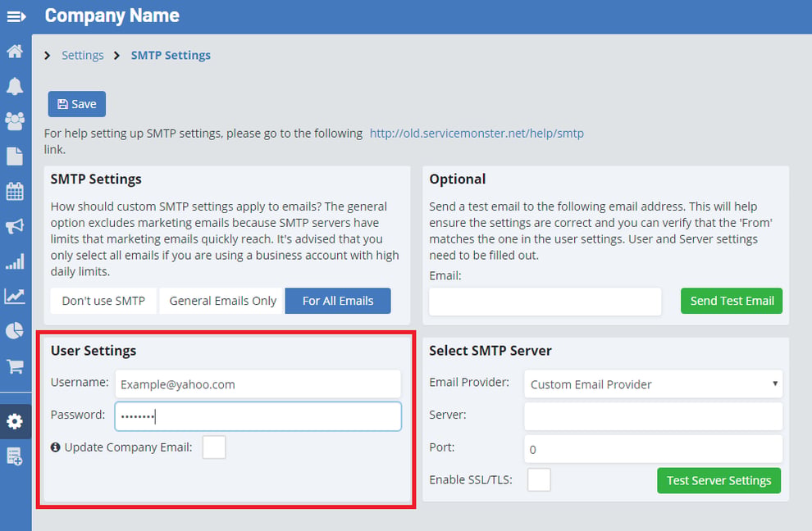Focus the Password input field
This screenshot has width=812, height=531.
[258, 416]
